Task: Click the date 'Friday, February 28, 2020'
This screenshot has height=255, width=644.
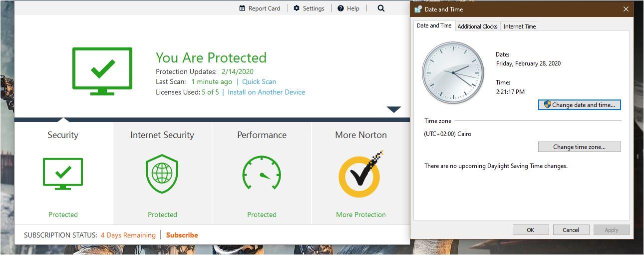Action: pos(528,63)
